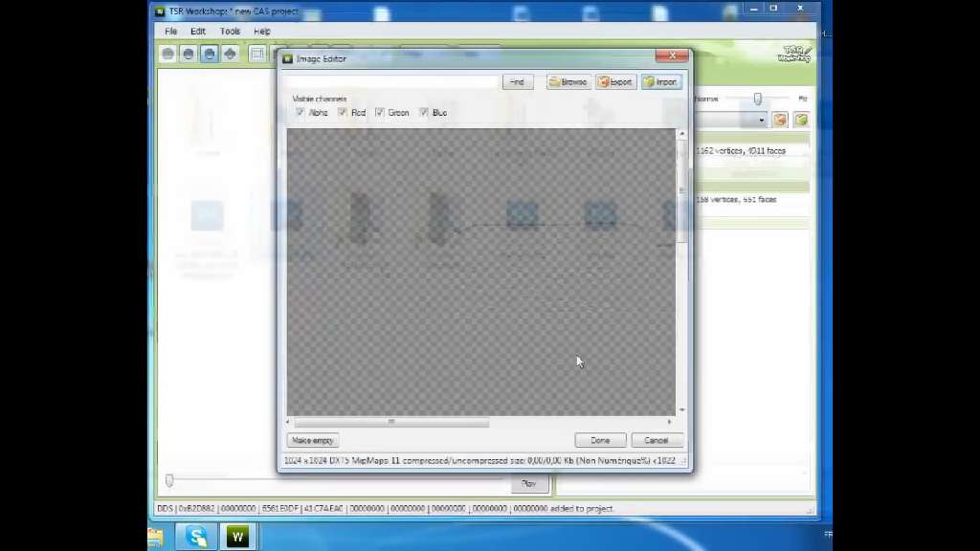
Task: Click the Make empty button
Action: tap(312, 440)
